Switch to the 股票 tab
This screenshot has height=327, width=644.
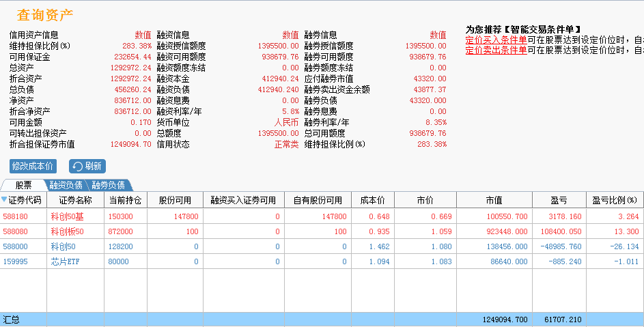tap(23, 185)
